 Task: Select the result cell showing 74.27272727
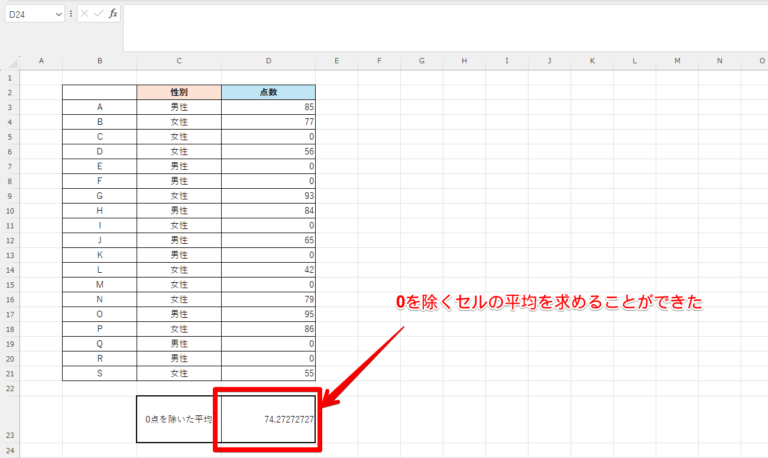pyautogui.click(x=268, y=418)
